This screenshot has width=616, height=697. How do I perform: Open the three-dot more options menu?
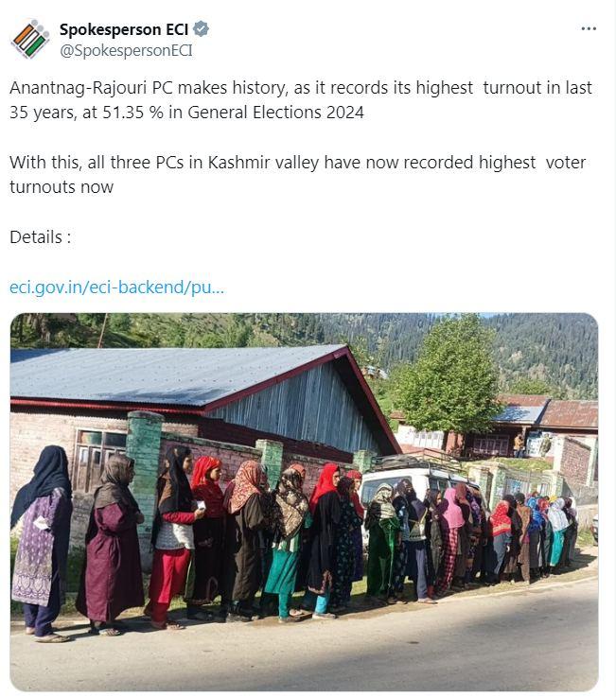(x=589, y=29)
